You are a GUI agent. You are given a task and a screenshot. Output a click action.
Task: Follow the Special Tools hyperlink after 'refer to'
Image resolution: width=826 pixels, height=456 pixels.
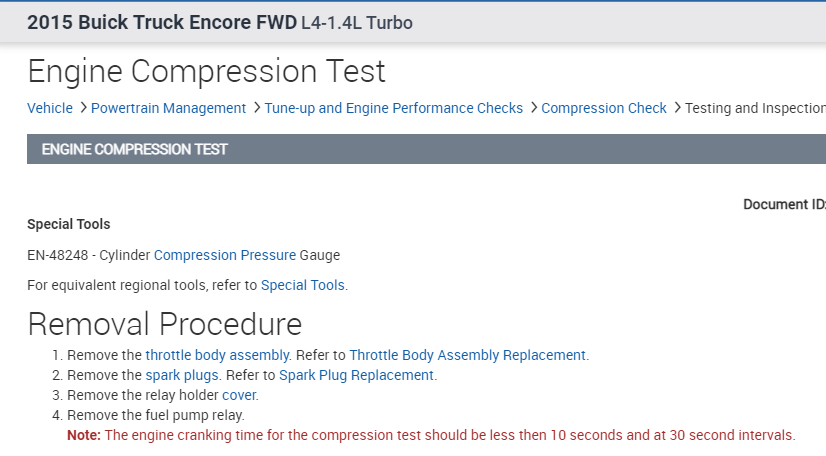tap(302, 285)
